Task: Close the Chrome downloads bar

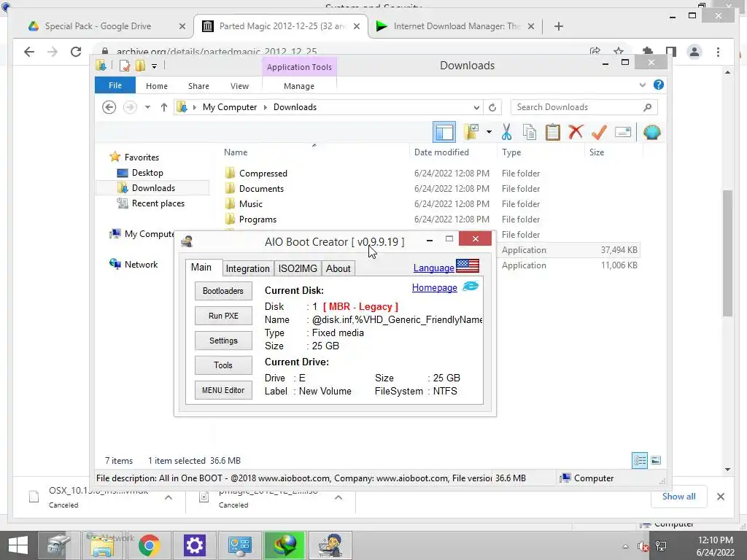Action: pyautogui.click(x=720, y=497)
